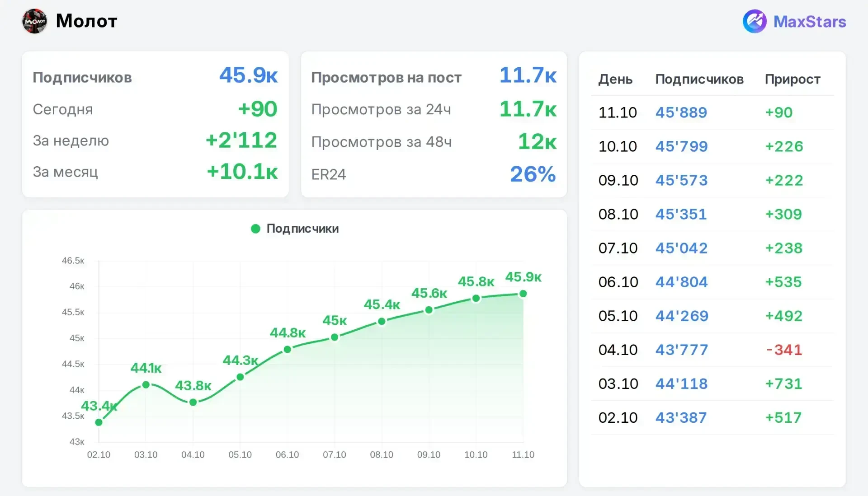The height and width of the screenshot is (496, 868).
Task: Click the negative -341 growth cell
Action: click(x=784, y=350)
